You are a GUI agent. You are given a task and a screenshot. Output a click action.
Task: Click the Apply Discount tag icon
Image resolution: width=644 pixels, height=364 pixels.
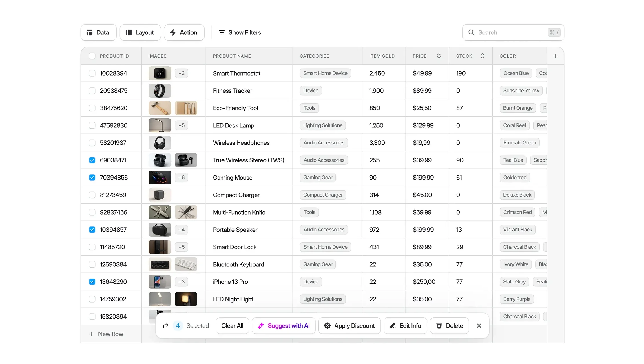pos(328,325)
